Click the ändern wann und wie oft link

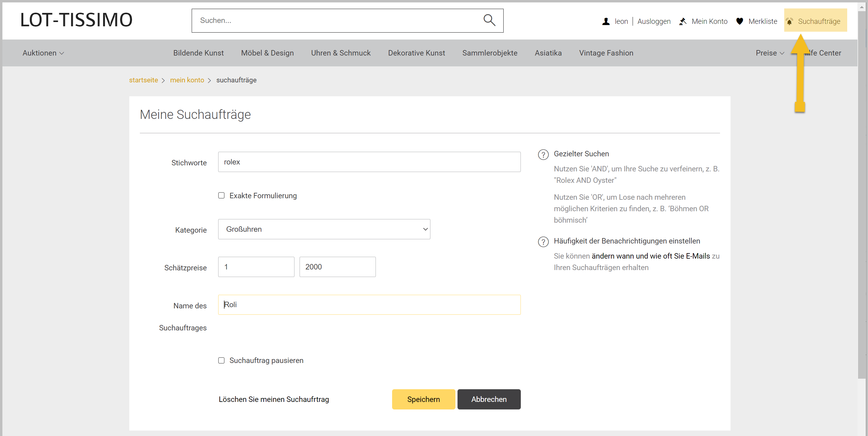tap(651, 256)
